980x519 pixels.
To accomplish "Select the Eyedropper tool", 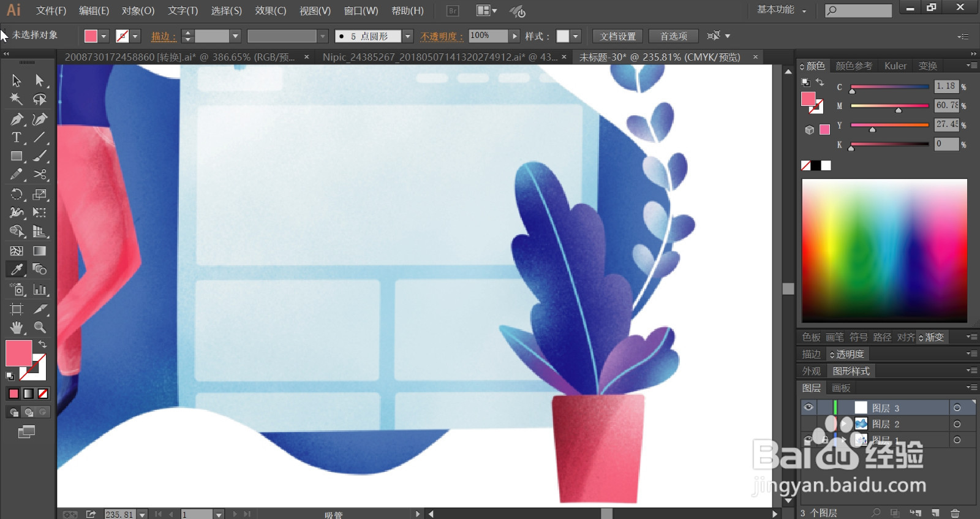I will click(x=17, y=270).
